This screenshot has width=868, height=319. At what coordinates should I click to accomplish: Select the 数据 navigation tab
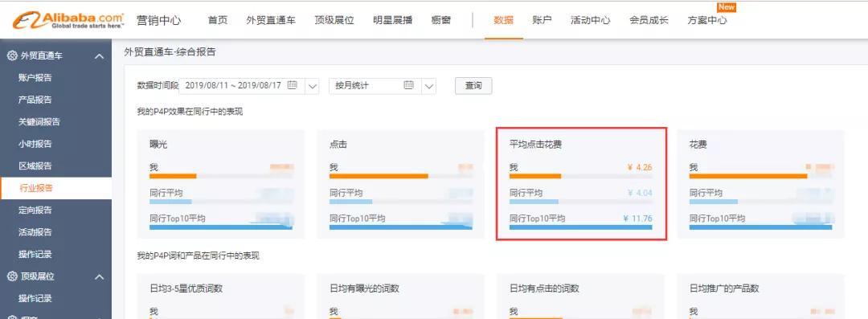tap(504, 21)
